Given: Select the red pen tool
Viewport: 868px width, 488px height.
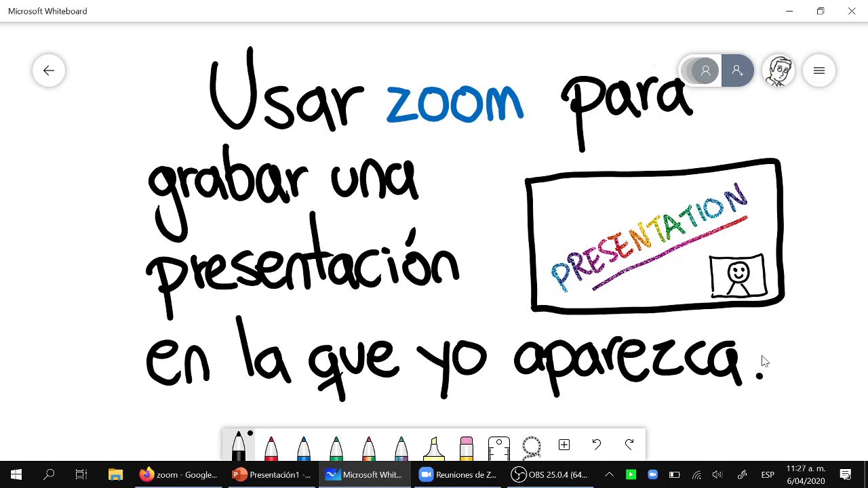Looking at the screenshot, I should (271, 448).
